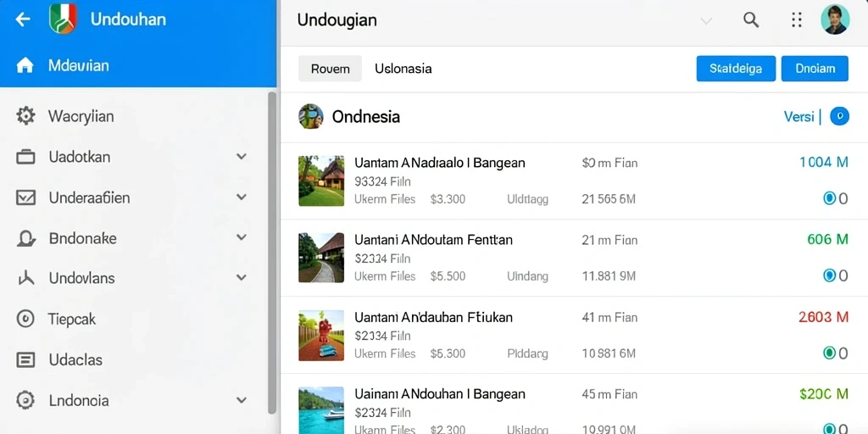Click the chart icon beside Undovlans
Screen dimensions: 868x434
tap(26, 278)
